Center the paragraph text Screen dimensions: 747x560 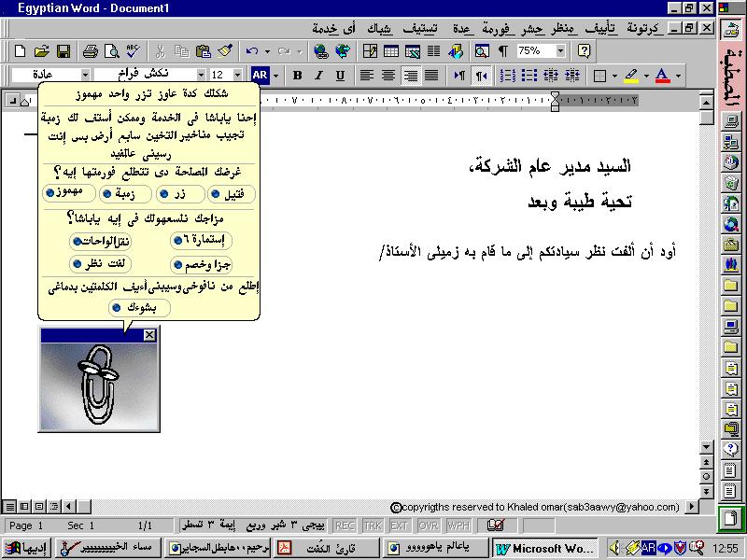click(388, 76)
